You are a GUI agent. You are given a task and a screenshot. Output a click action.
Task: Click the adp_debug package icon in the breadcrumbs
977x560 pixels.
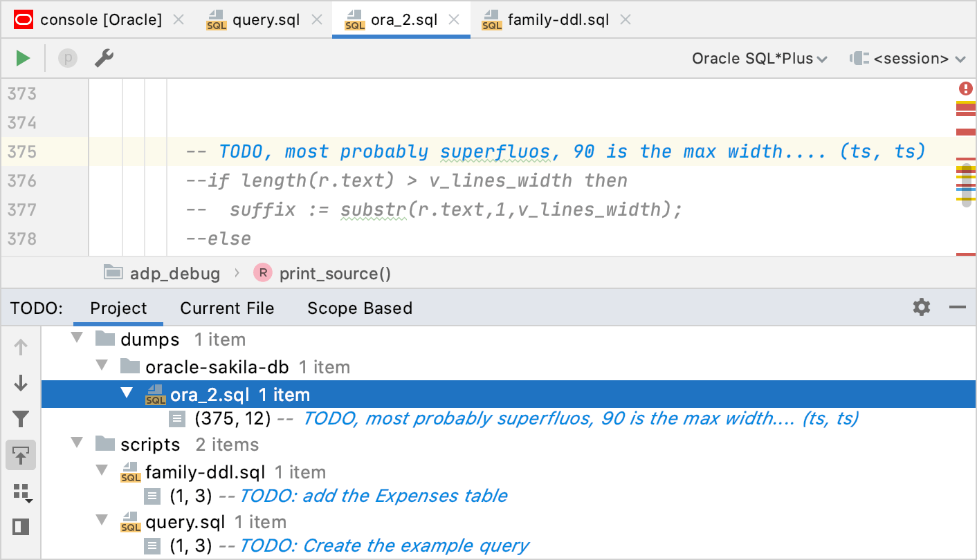pyautogui.click(x=113, y=272)
